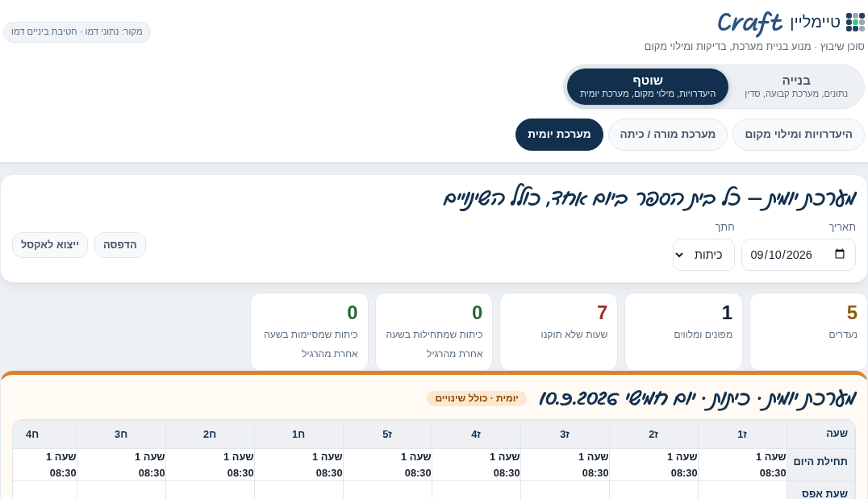Click the "מערכת יומית · כיתות · יום חמישי" heading
Viewport: 868px width, 499px height.
point(698,398)
